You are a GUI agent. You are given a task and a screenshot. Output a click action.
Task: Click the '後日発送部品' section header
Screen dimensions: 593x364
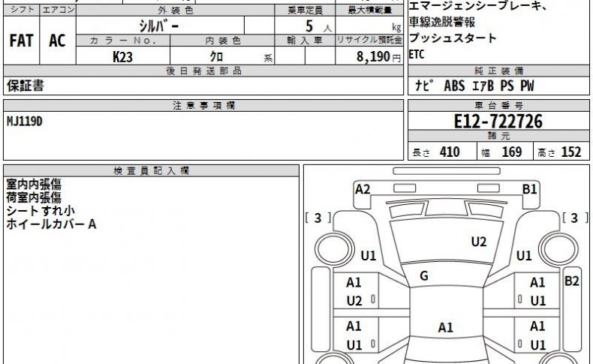click(x=204, y=71)
